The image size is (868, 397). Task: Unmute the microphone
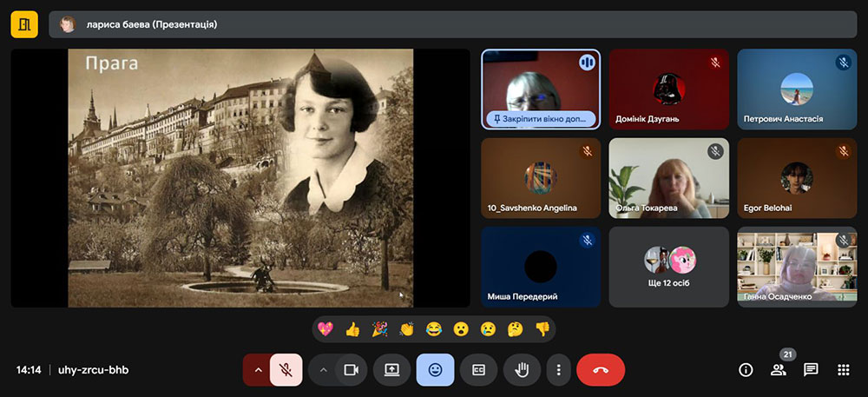point(286,369)
